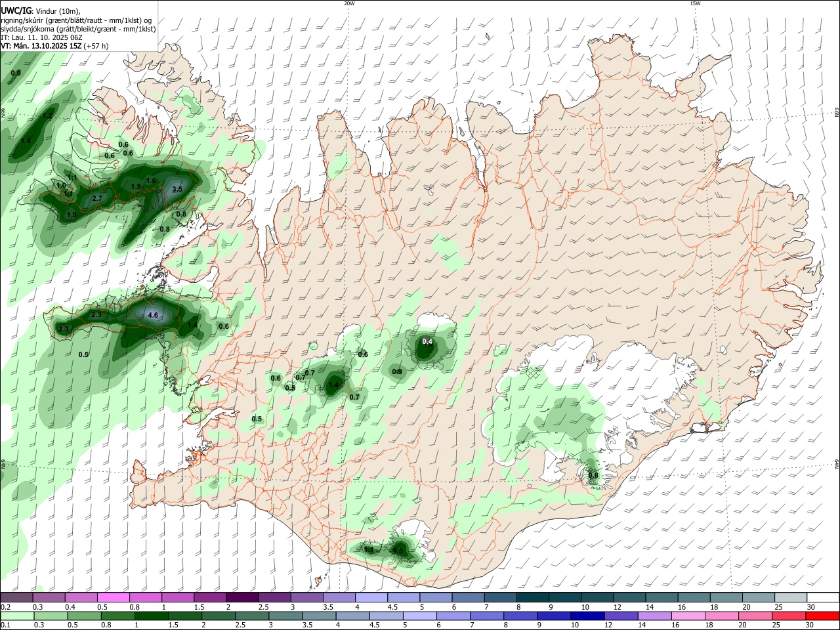Click the '30' label in the upper legend row
This screenshot has width=840, height=630.
(811, 607)
